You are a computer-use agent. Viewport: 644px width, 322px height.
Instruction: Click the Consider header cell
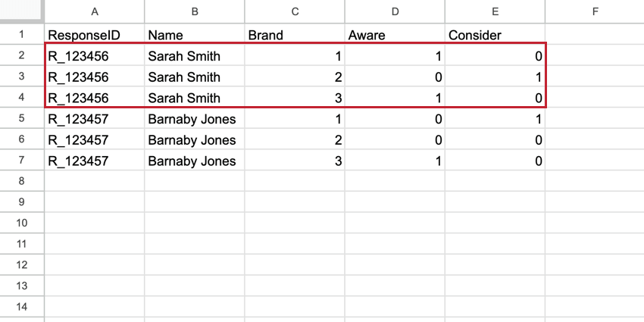click(x=495, y=35)
